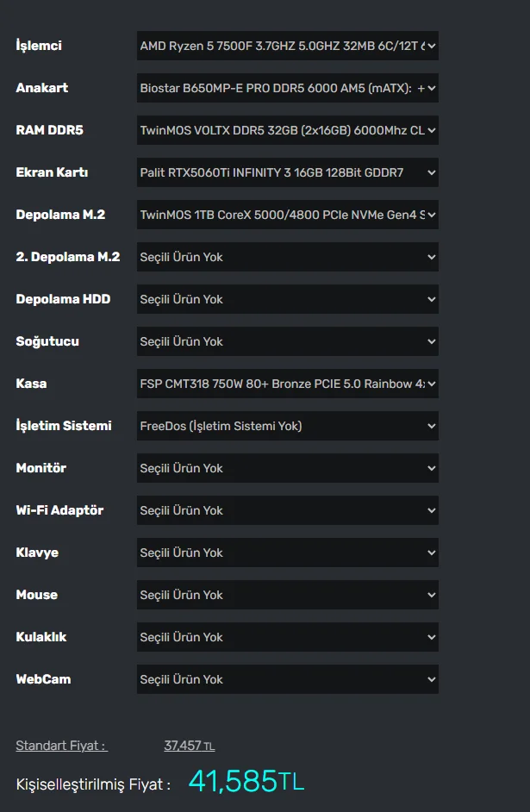Open the İşlemci dropdown
Screen dimensions: 530x812
tap(287, 46)
